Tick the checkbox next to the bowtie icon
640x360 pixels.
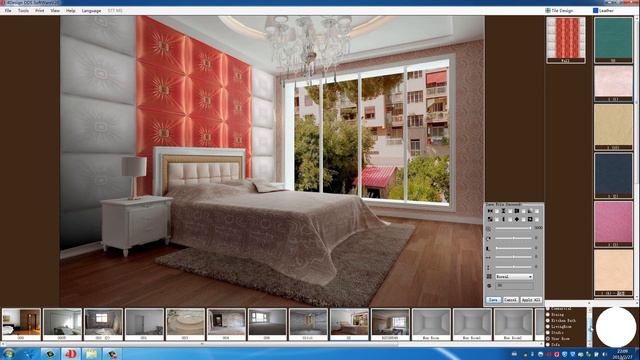(x=497, y=211)
